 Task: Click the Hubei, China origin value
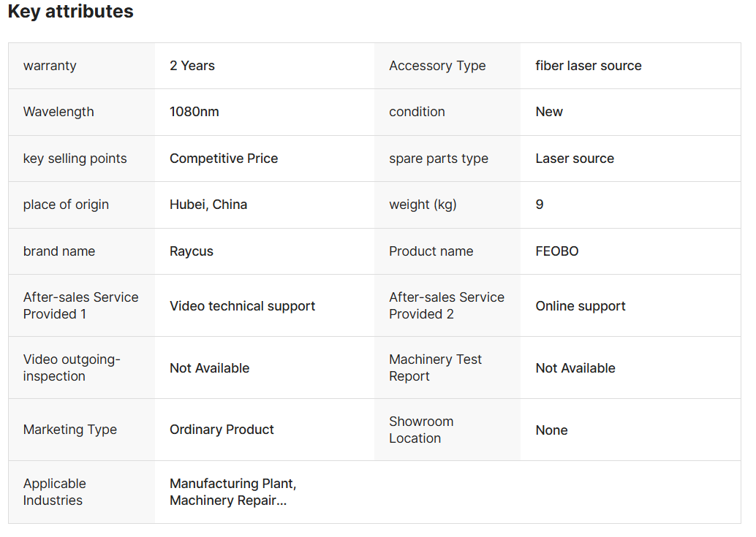(208, 205)
